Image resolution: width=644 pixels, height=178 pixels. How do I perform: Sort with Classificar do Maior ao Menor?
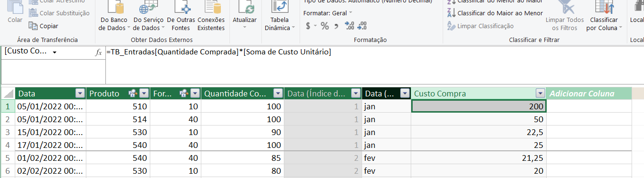(x=495, y=13)
